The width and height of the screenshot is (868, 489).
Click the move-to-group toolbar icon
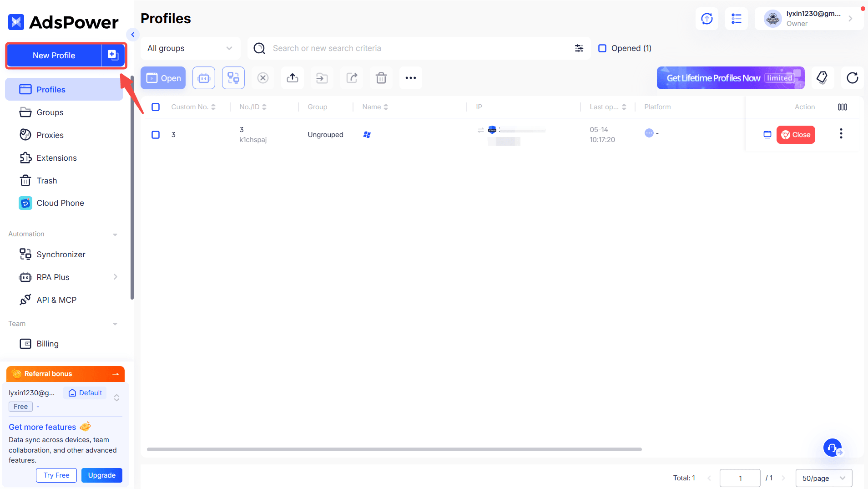coord(322,78)
